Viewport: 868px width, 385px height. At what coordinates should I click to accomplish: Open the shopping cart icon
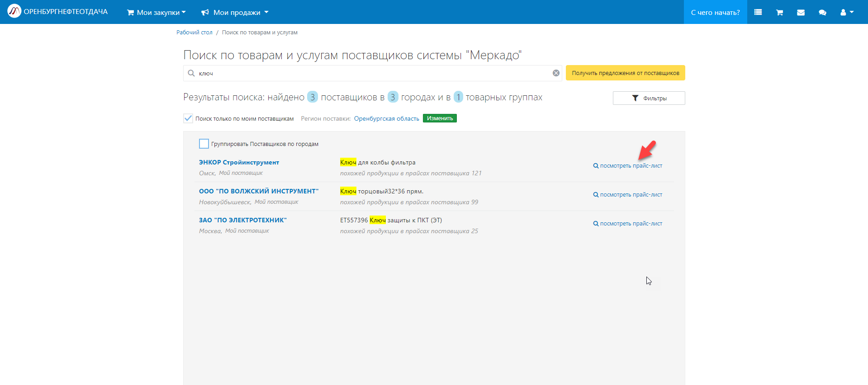[x=779, y=12]
